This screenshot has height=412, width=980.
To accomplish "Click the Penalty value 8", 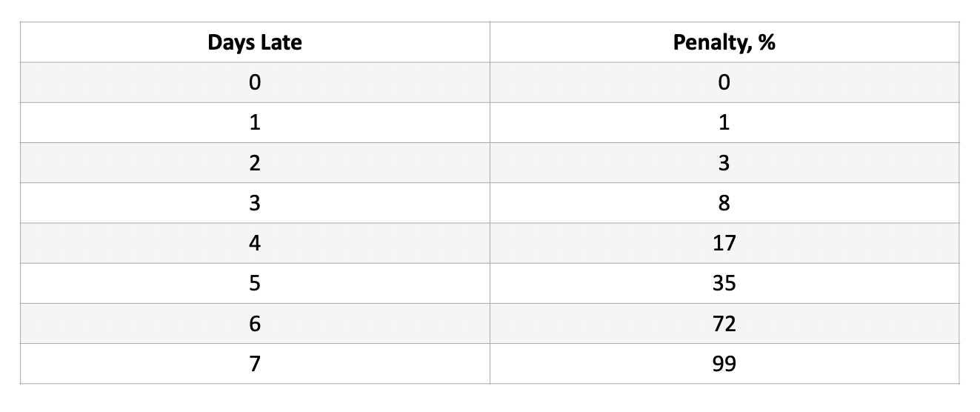I will [724, 203].
